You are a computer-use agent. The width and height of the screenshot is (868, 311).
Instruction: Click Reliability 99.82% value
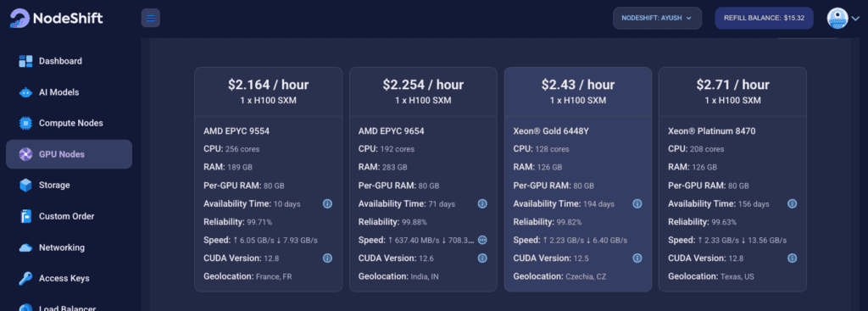coord(569,223)
